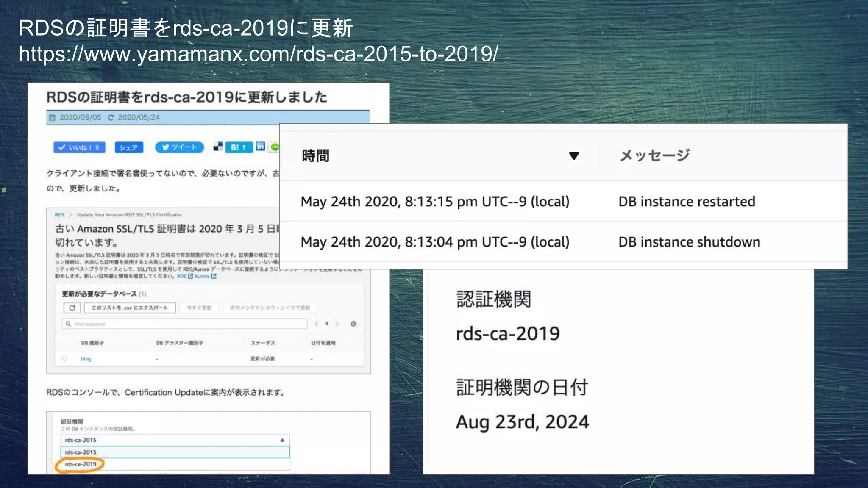Image resolution: width=868 pixels, height=488 pixels.
Task: Click the calendar icon beside 2020/03/05
Action: click(x=52, y=117)
